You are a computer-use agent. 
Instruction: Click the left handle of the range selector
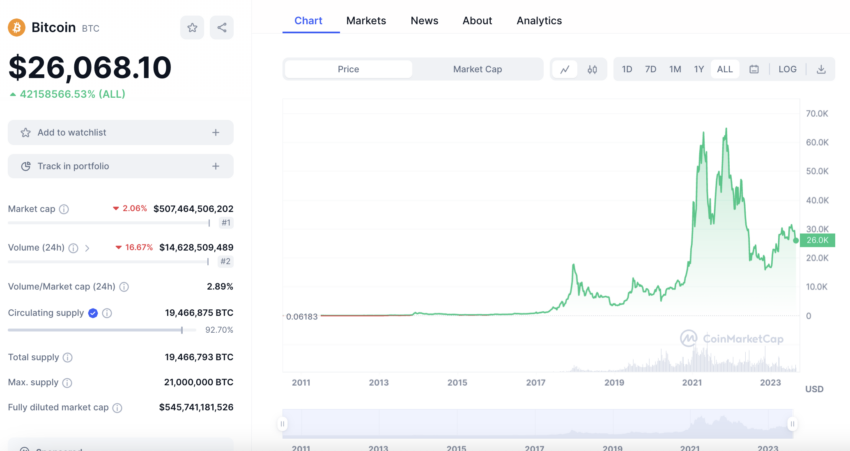pos(282,424)
